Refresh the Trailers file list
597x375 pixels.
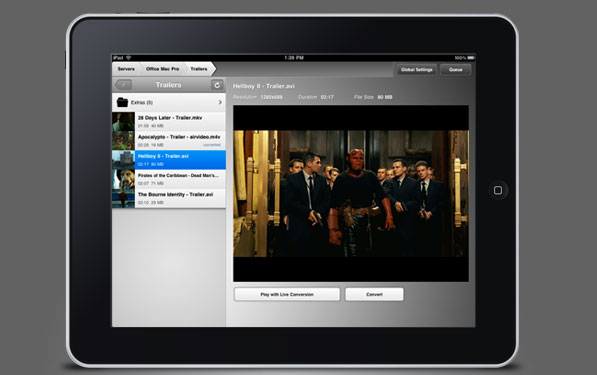[217, 85]
